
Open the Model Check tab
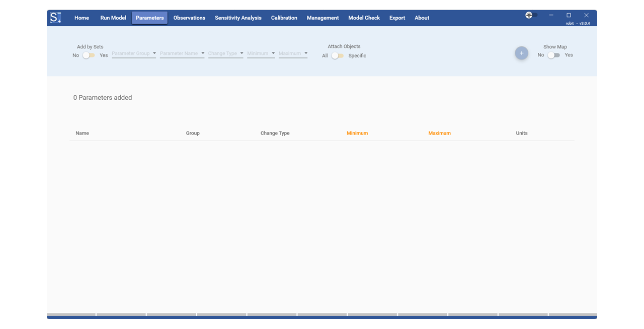[364, 18]
